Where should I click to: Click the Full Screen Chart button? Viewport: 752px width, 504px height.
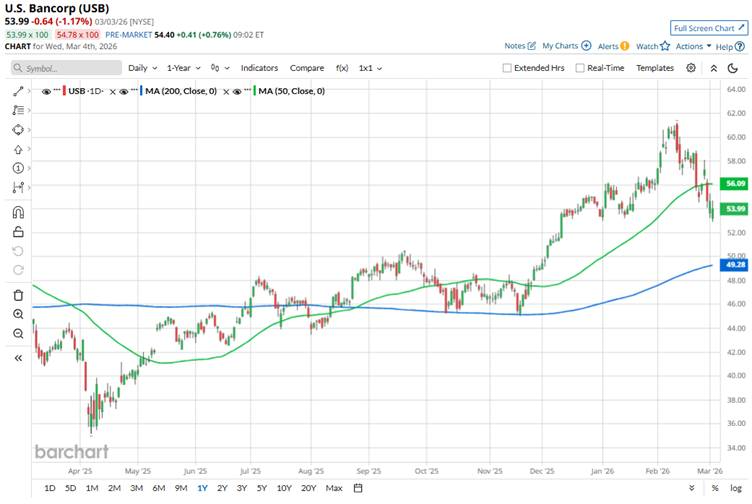tap(709, 28)
